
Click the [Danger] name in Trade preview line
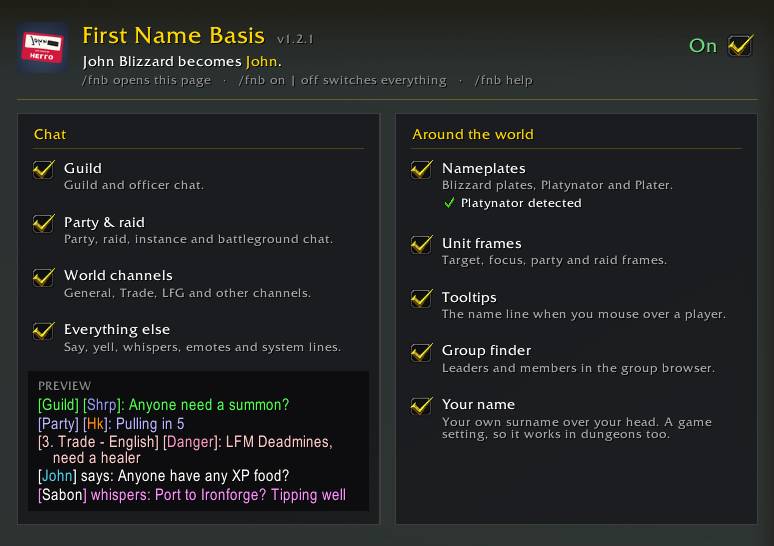192,441
